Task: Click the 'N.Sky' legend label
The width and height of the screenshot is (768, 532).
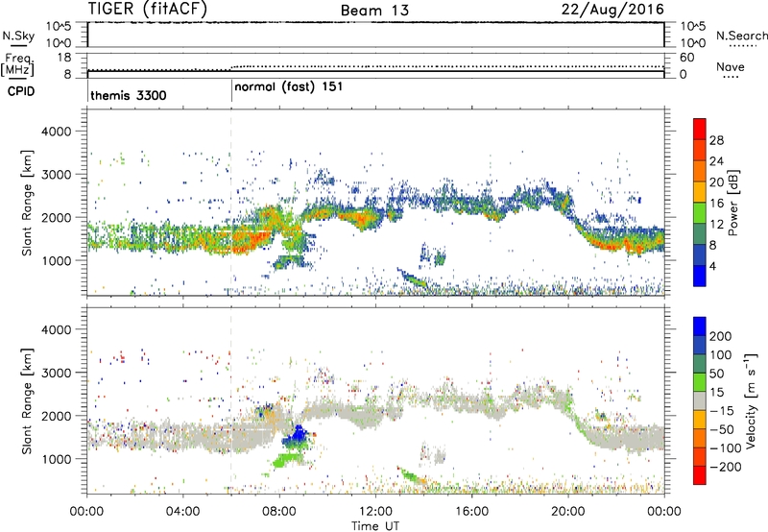Action: coord(18,36)
